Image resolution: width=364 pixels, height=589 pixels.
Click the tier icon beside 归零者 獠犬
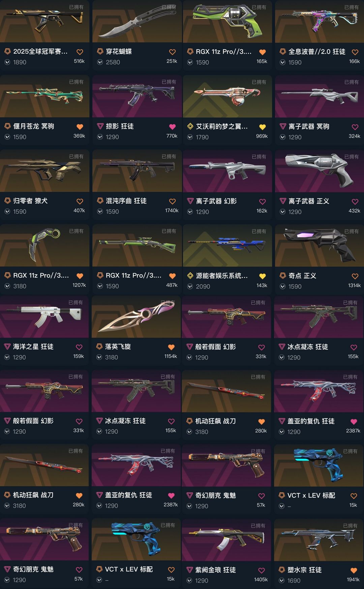coord(7,201)
